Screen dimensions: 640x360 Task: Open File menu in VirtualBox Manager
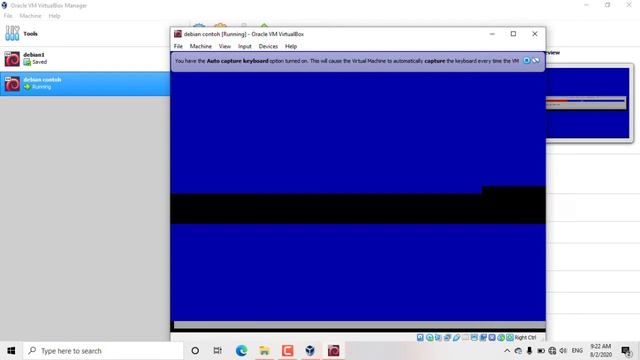(x=8, y=16)
